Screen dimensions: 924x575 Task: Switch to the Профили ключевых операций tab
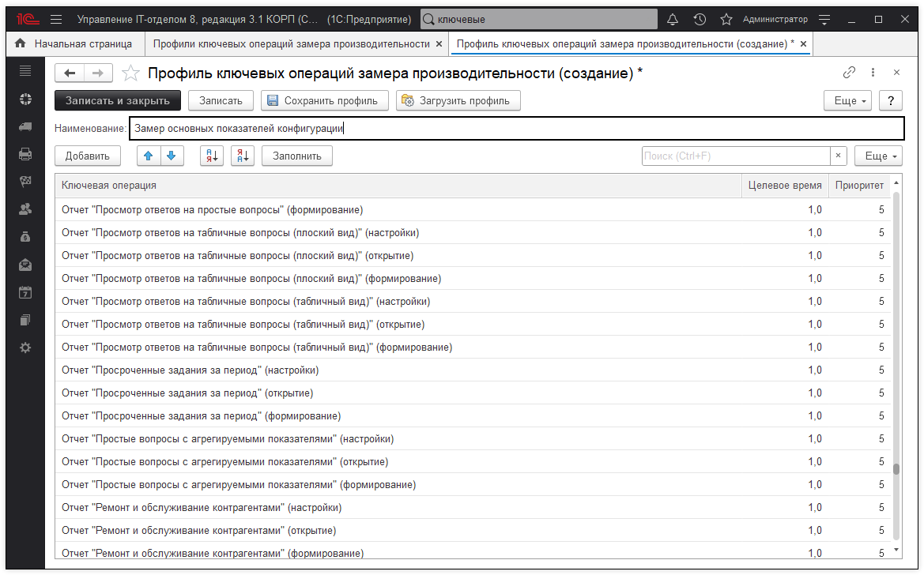tap(291, 44)
